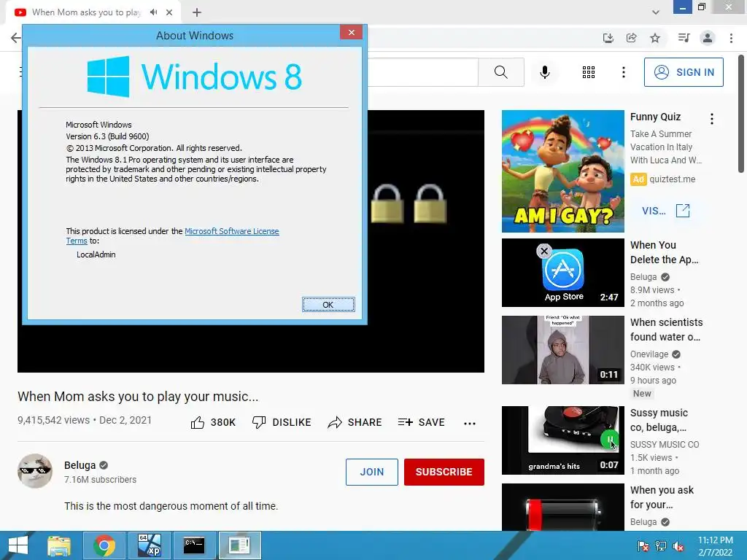Open the Microsoft Software License link

tap(231, 231)
